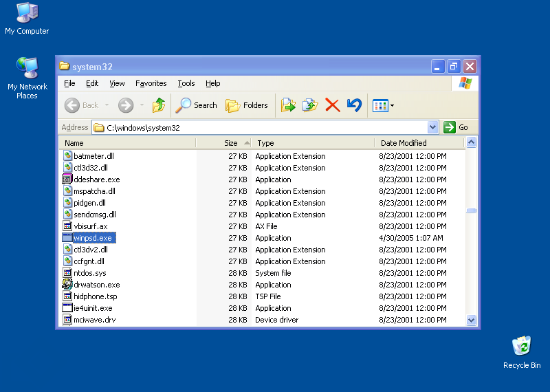Screen dimensions: 550x392
Task: Click the AX File type cell
Action: [266, 226]
